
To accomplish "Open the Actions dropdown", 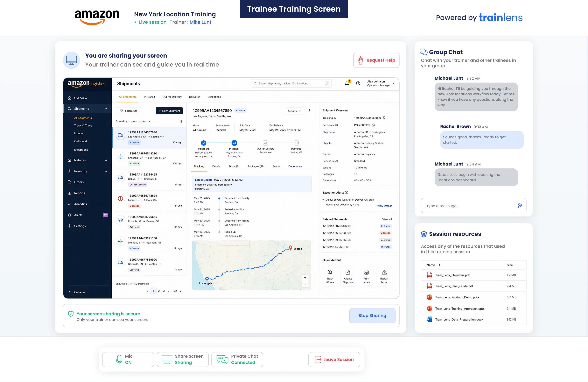I will click(x=294, y=111).
